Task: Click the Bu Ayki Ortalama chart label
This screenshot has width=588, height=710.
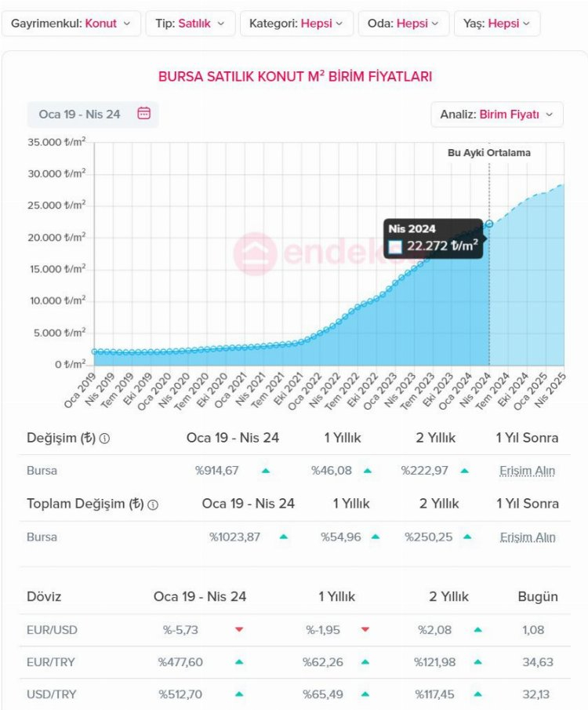Action: [x=488, y=153]
